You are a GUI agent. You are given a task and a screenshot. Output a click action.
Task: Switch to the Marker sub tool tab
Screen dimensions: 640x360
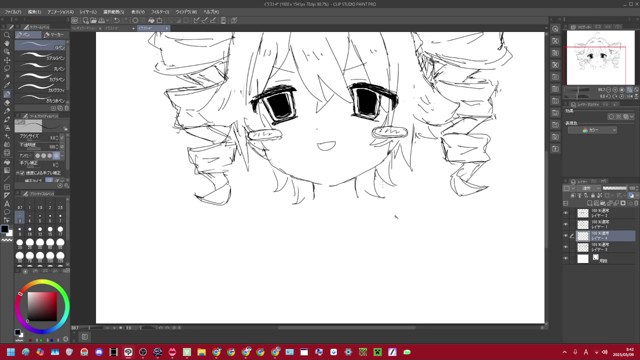[55, 35]
